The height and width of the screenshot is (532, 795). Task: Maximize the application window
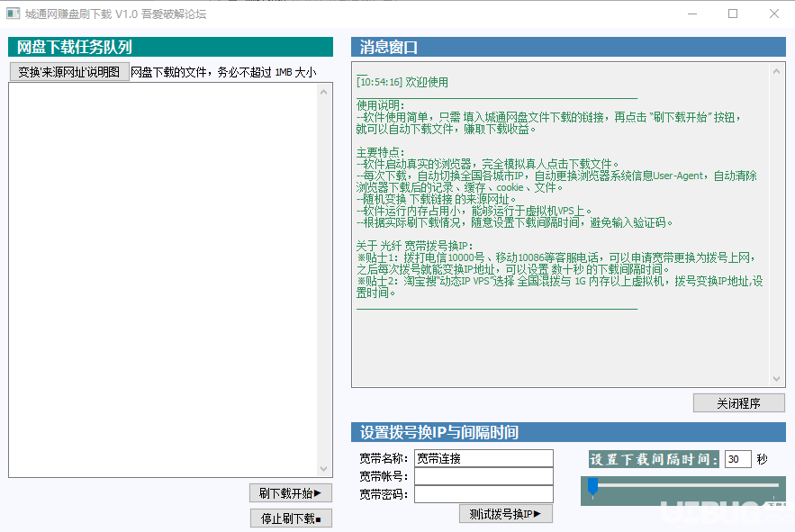(x=733, y=14)
